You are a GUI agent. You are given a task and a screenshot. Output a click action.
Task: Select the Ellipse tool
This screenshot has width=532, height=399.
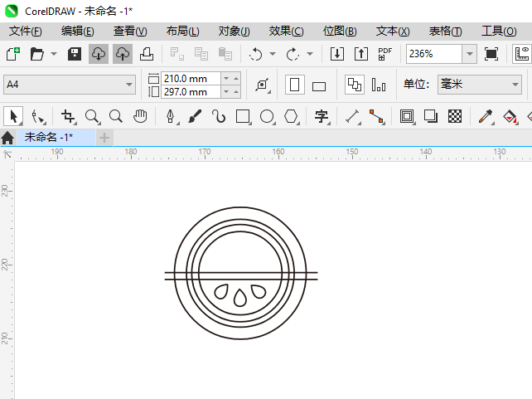tap(267, 116)
